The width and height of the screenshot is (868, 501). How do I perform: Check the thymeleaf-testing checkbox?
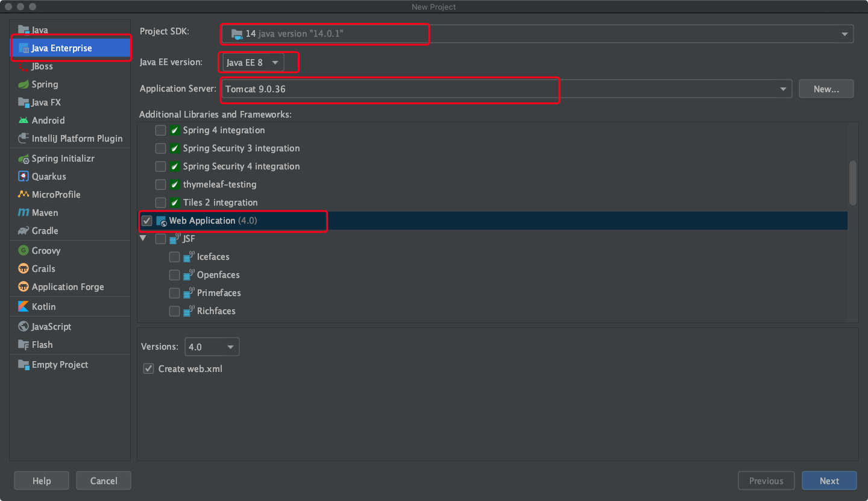[160, 184]
